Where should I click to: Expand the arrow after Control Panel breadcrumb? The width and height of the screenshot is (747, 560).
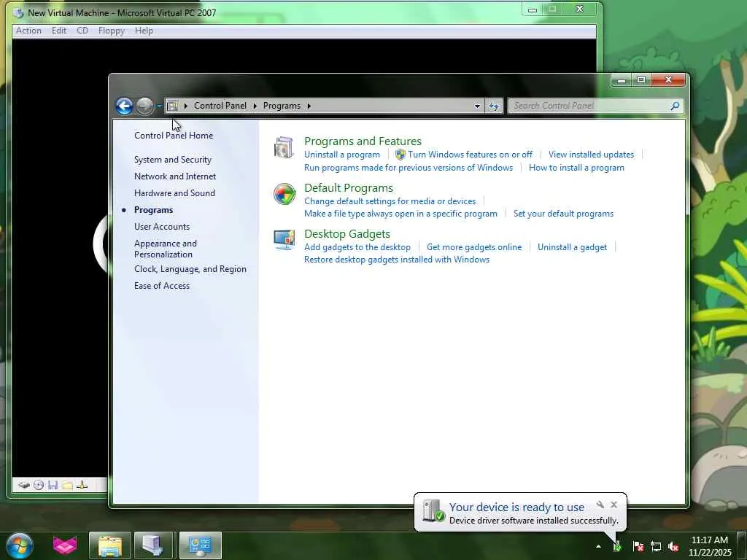(x=255, y=106)
